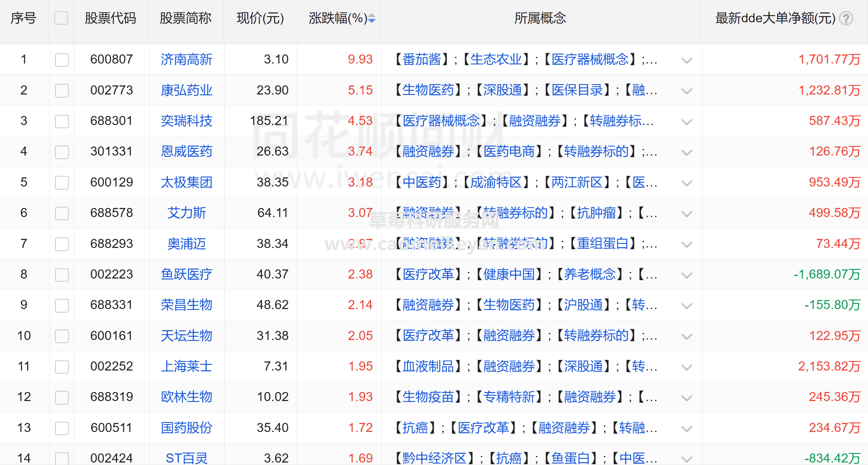Click concept tag 成渝特区
The image size is (868, 465).
[496, 182]
